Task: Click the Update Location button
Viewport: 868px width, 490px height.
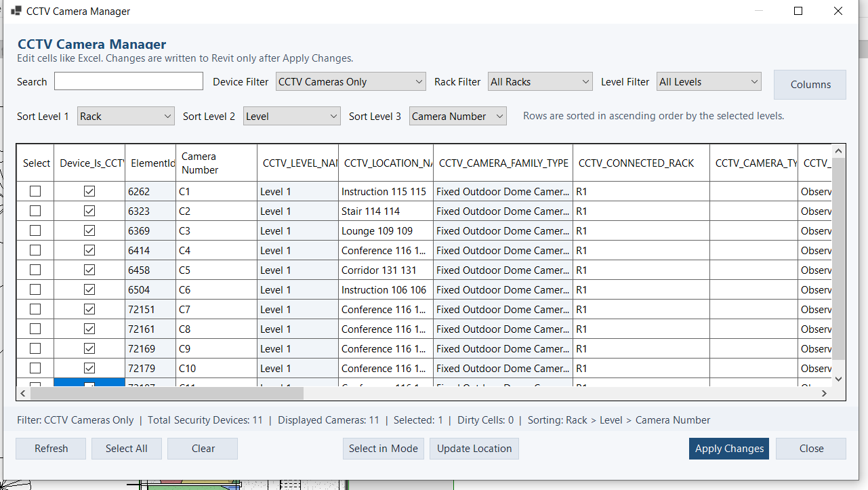Action: pos(474,449)
